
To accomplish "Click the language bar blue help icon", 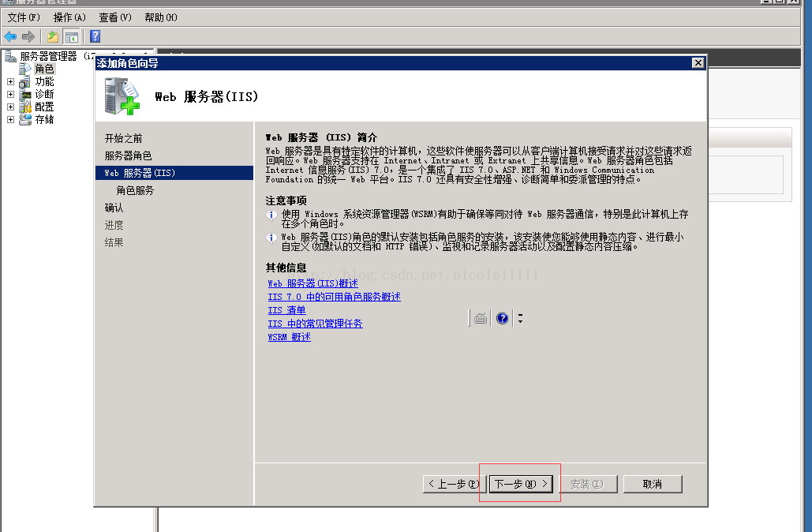I will pyautogui.click(x=502, y=318).
